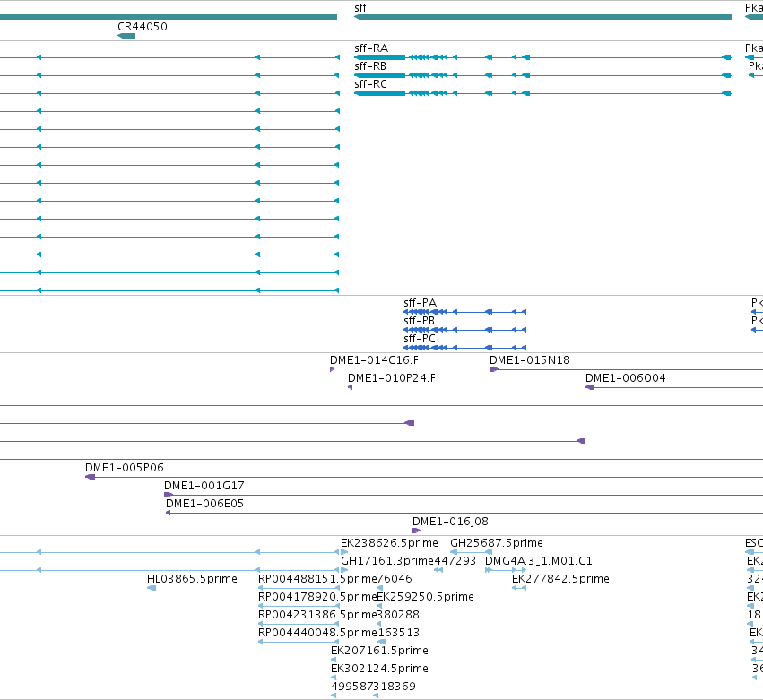Select the DME1-010P24.F clone label
This screenshot has width=763, height=700.
[x=391, y=378]
